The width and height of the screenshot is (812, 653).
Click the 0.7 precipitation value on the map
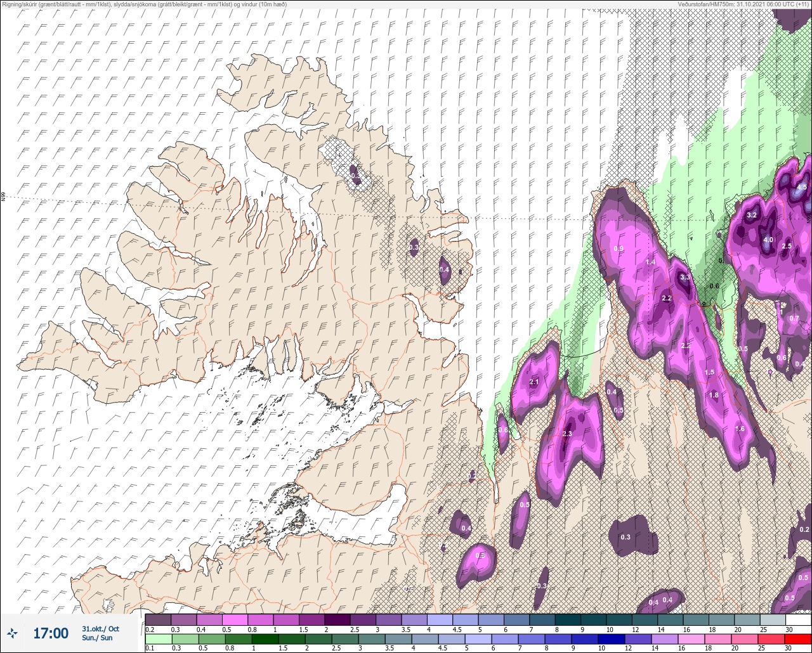tap(794, 319)
